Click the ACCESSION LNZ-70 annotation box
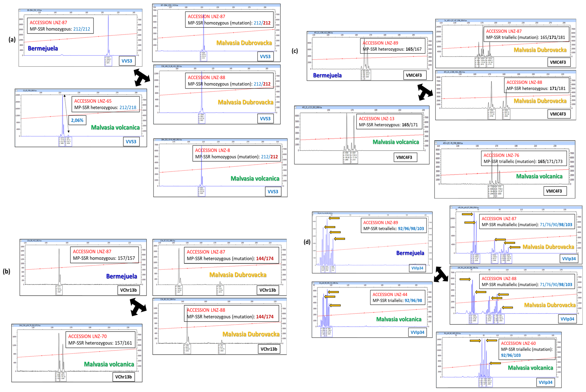This screenshot has width=586, height=392. coord(100,339)
